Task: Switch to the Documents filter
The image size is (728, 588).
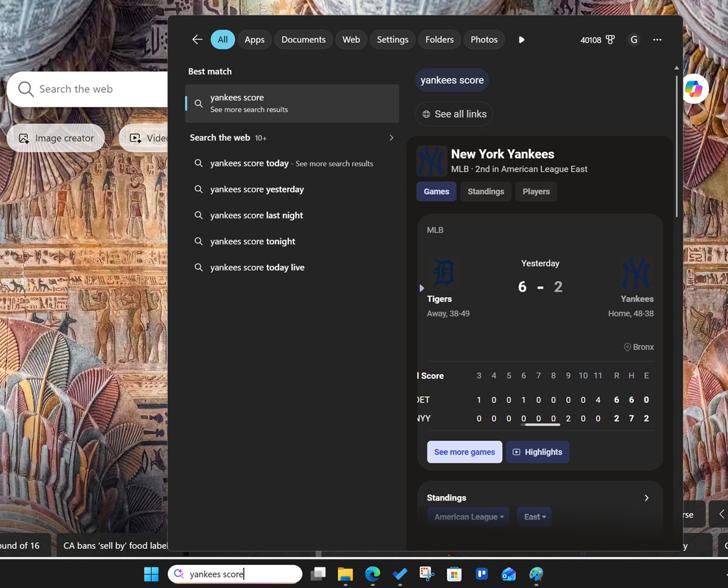Action: (x=303, y=40)
